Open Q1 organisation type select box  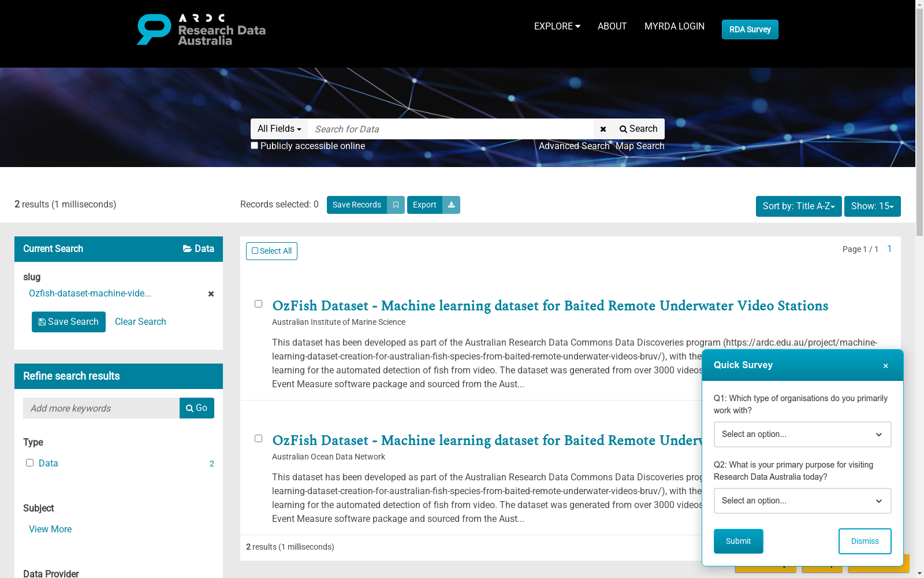(802, 434)
